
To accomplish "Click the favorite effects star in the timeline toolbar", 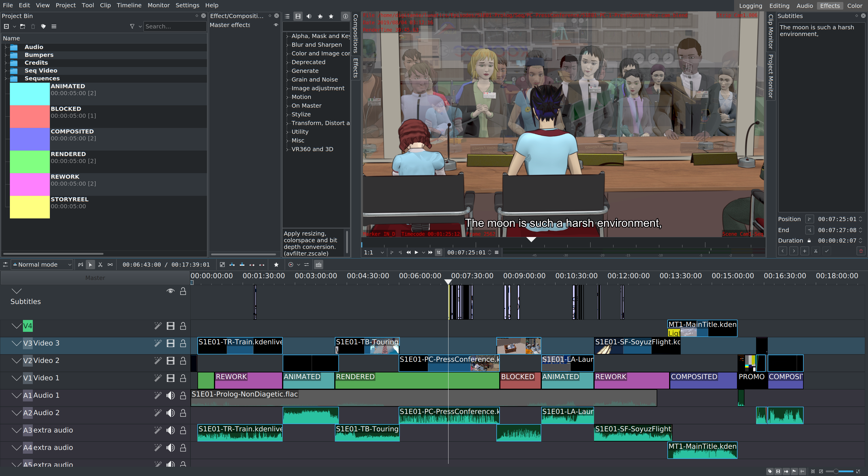I will (276, 265).
